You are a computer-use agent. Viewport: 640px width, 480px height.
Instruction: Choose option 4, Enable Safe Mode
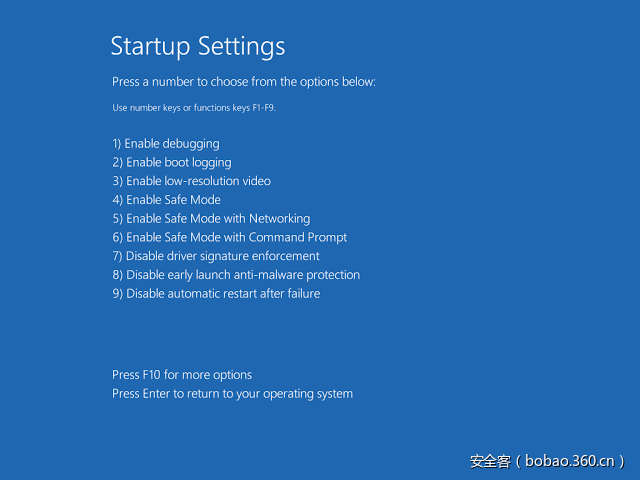click(167, 200)
